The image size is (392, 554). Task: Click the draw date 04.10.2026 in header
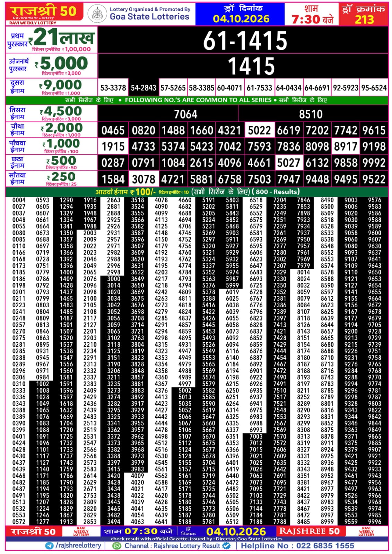(x=241, y=19)
